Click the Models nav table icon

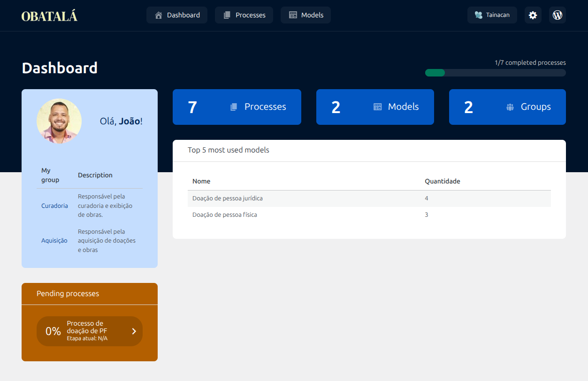293,15
